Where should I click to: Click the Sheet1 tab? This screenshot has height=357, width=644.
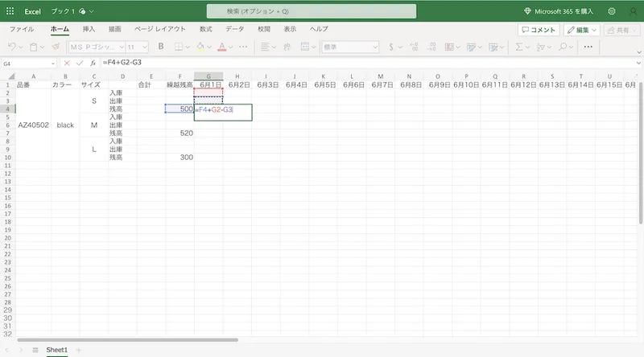(56, 350)
